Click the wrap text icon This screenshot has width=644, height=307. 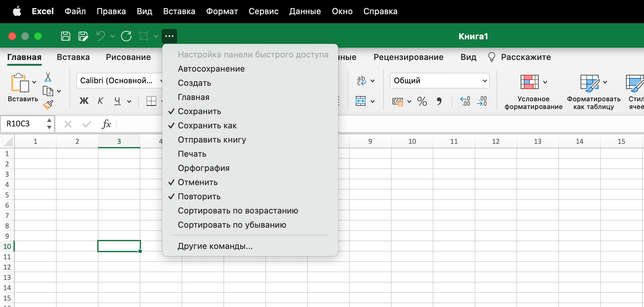coord(362,81)
